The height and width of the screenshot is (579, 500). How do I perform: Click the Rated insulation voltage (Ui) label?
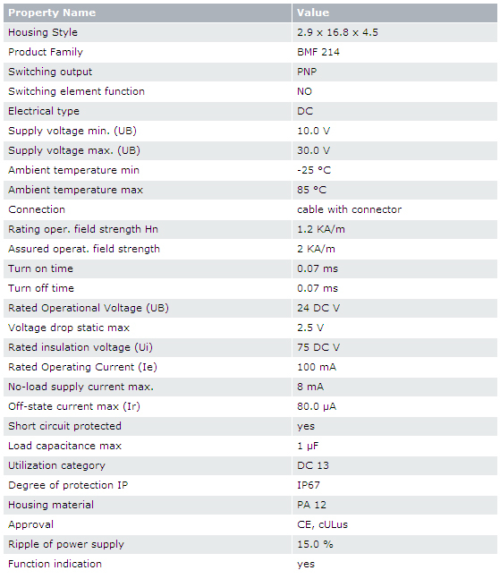click(81, 347)
